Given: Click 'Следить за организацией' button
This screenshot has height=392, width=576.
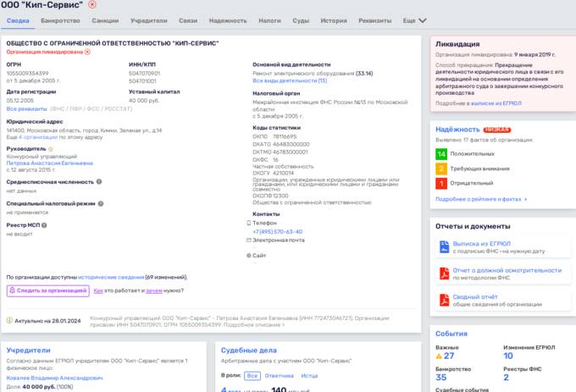Looking at the screenshot, I should click(x=48, y=290).
